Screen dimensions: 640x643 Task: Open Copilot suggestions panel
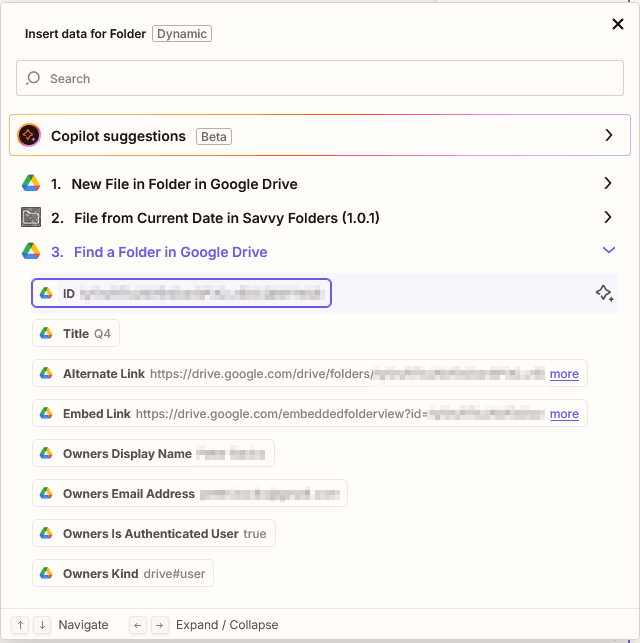click(x=320, y=135)
